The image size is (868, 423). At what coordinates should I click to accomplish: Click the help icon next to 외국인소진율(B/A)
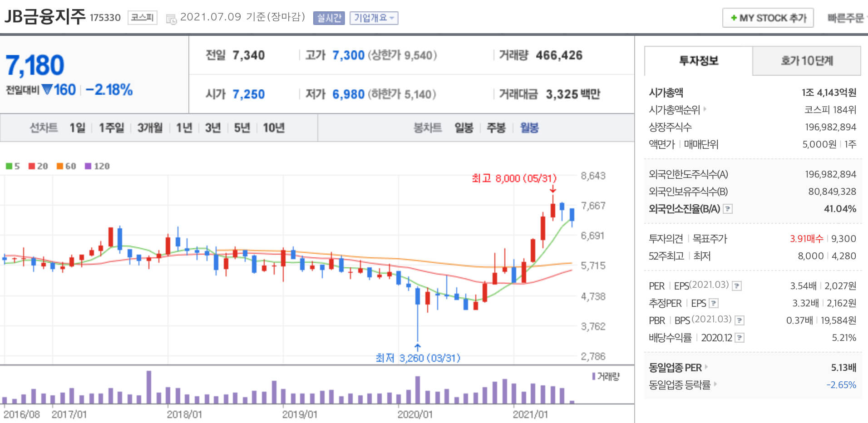(x=727, y=209)
